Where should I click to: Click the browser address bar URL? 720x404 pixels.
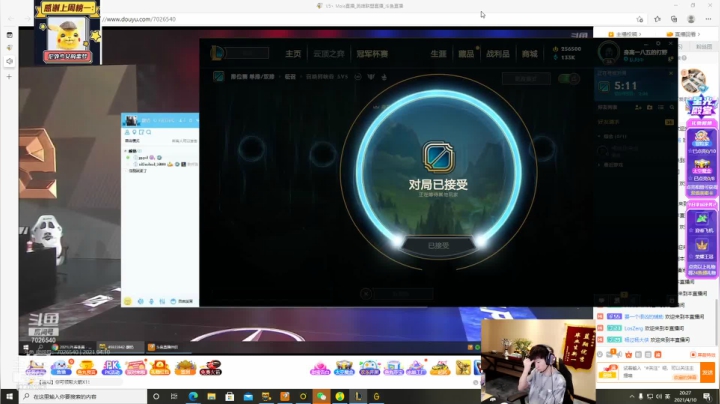pyautogui.click(x=140, y=19)
